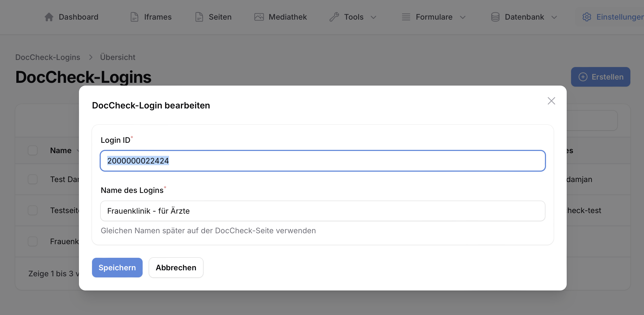Click the 'Login ID' field label
Screen dimensions: 644x315
pyautogui.click(x=115, y=140)
